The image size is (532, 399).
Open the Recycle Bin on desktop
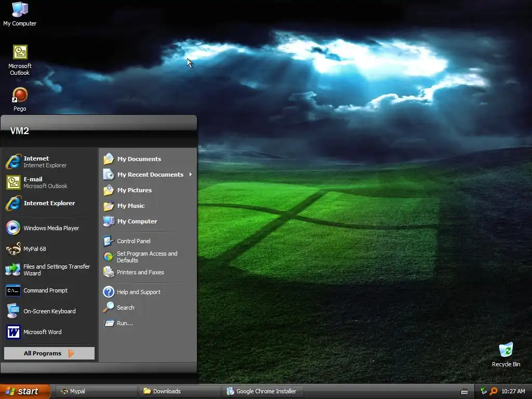click(506, 355)
